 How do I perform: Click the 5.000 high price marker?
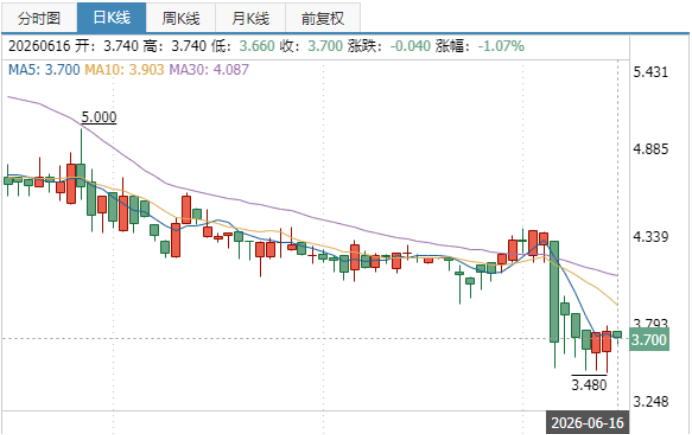pyautogui.click(x=99, y=117)
